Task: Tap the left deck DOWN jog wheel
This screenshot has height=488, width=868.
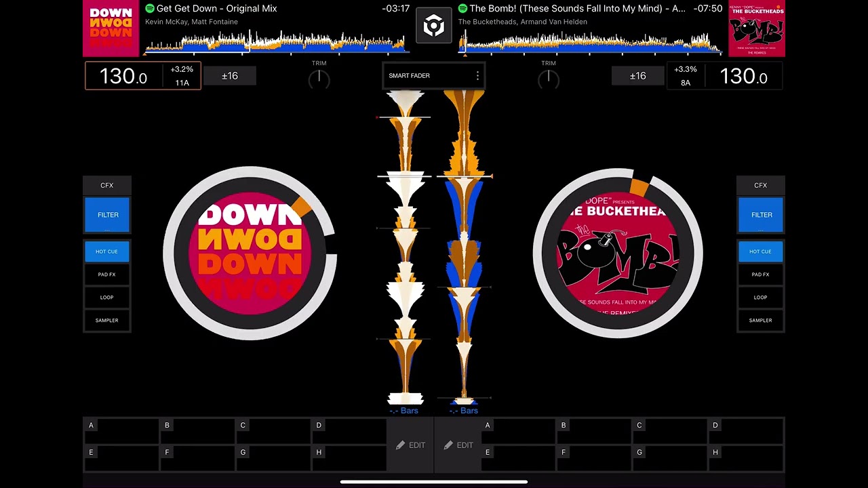Action: (x=250, y=253)
